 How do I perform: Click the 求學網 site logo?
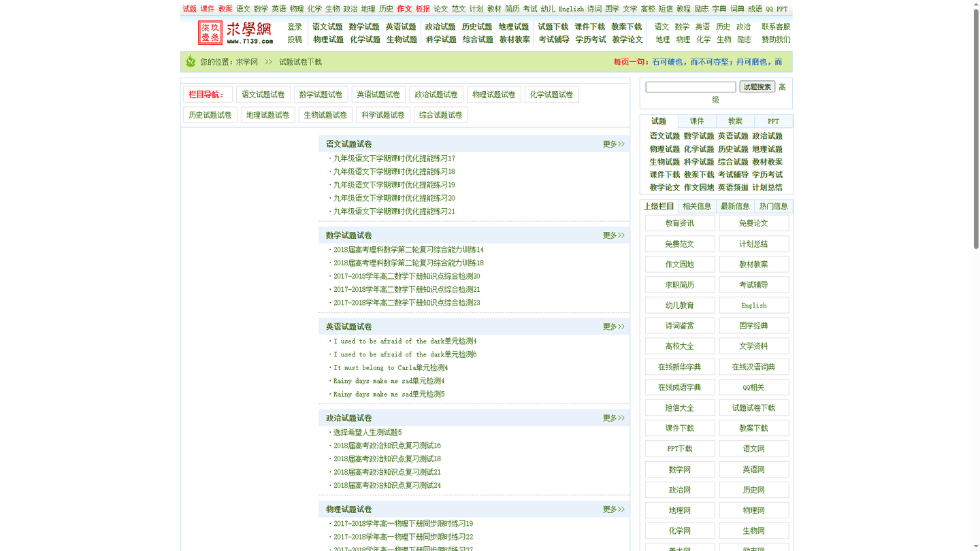pyautogui.click(x=235, y=33)
